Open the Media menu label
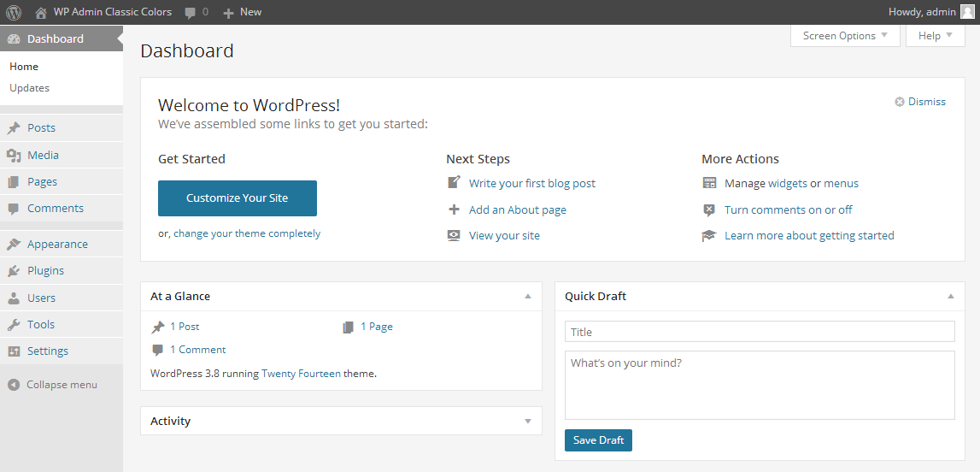Viewport: 980px width, 472px height. click(x=43, y=155)
